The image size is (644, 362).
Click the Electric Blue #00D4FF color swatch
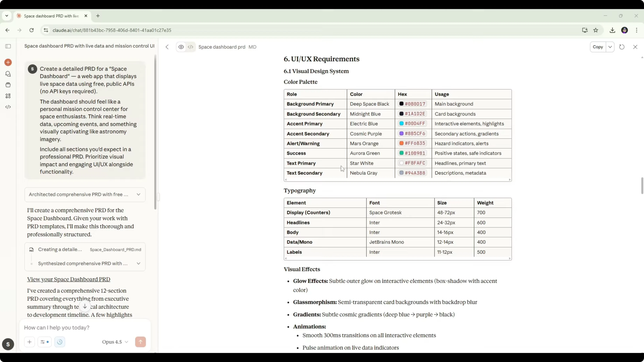point(401,123)
